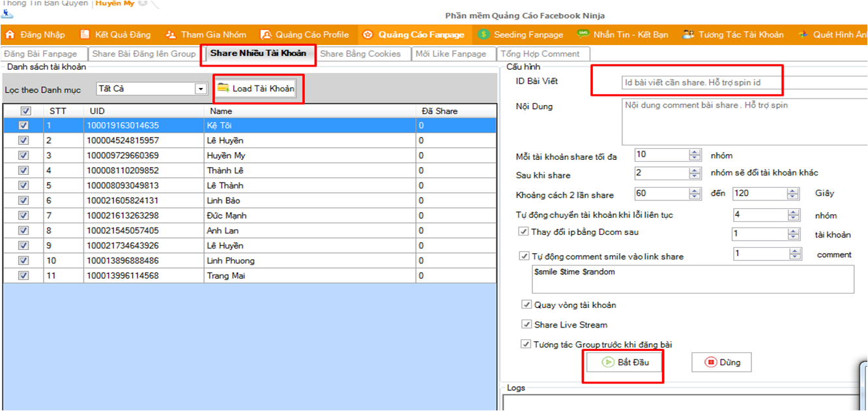This screenshot has height=411, width=868.
Task: Click the Nhắn Tin - Kết Bạn SMS icon
Action: point(583,35)
